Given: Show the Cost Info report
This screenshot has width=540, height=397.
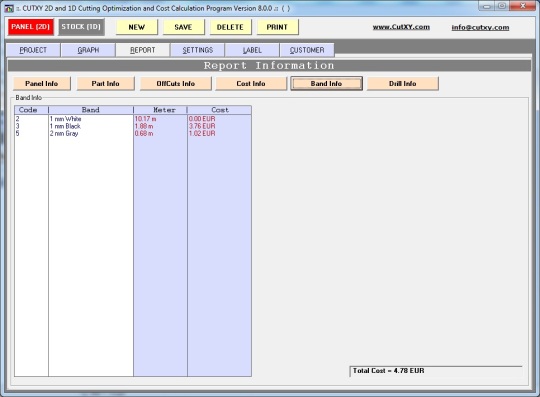Looking at the screenshot, I should click(x=251, y=84).
